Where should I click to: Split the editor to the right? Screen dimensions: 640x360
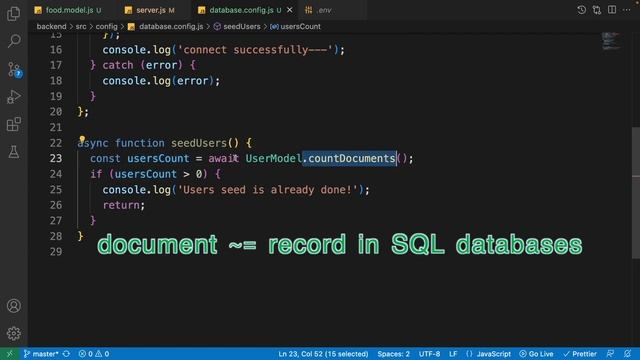click(x=612, y=10)
